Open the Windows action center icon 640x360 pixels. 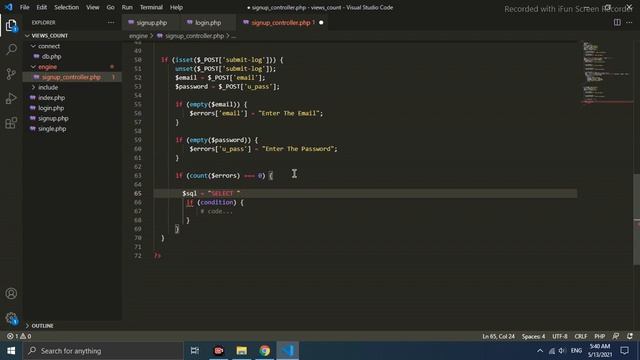(624, 351)
